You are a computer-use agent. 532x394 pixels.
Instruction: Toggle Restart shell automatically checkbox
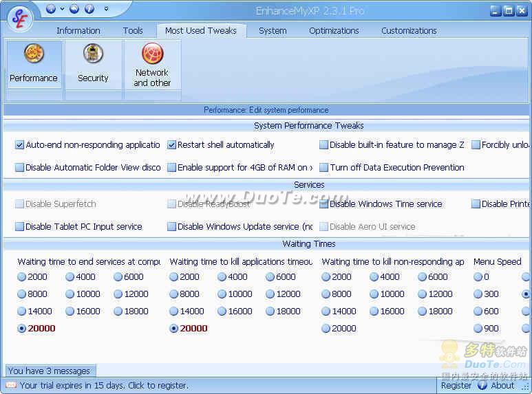(x=171, y=145)
